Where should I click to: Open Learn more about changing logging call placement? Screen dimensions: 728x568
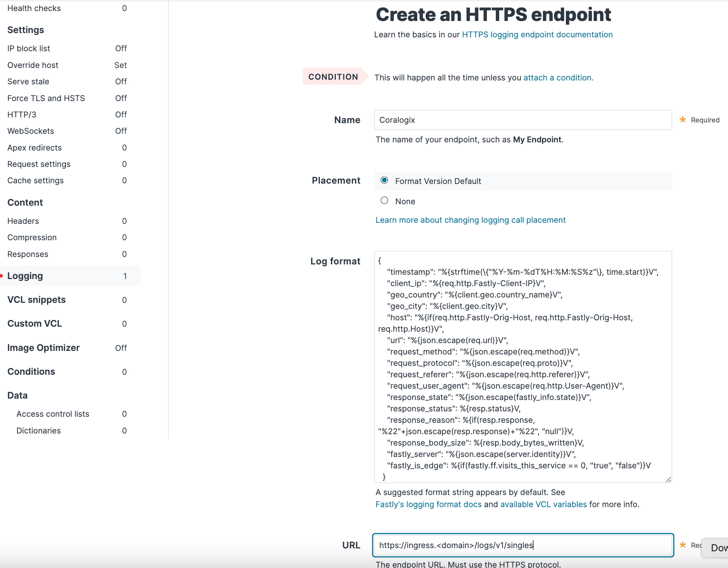[470, 220]
